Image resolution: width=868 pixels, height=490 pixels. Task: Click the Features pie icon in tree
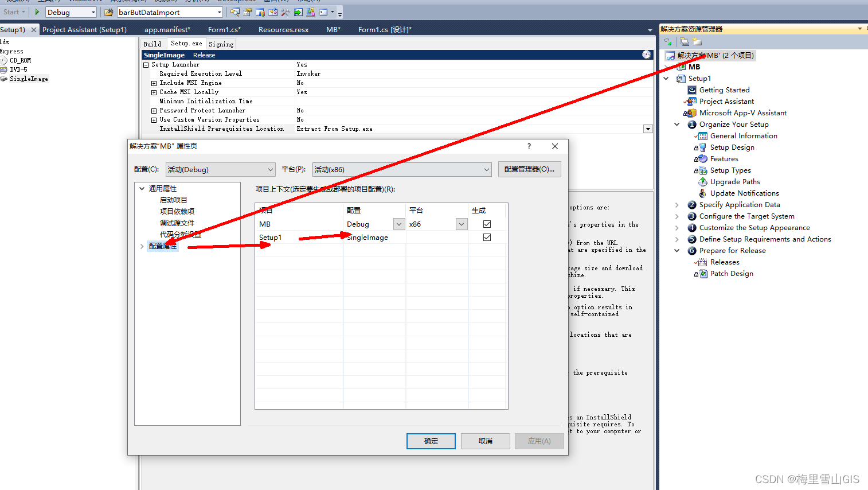pos(702,159)
